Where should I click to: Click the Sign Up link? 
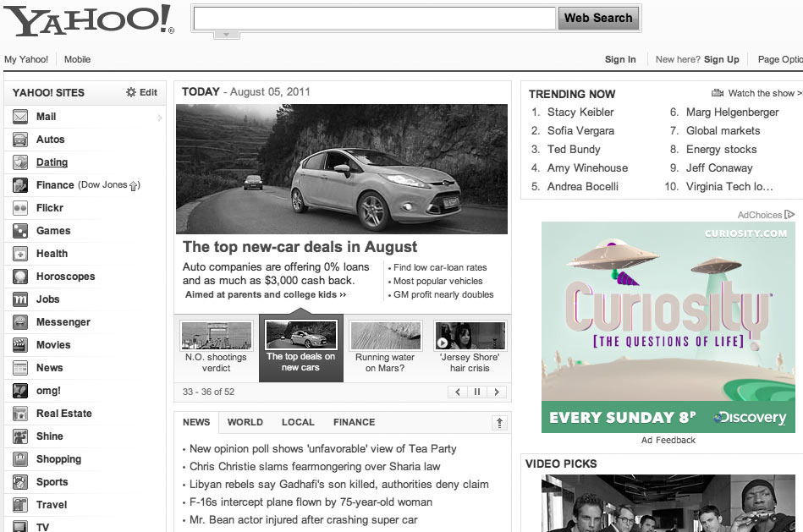(721, 59)
